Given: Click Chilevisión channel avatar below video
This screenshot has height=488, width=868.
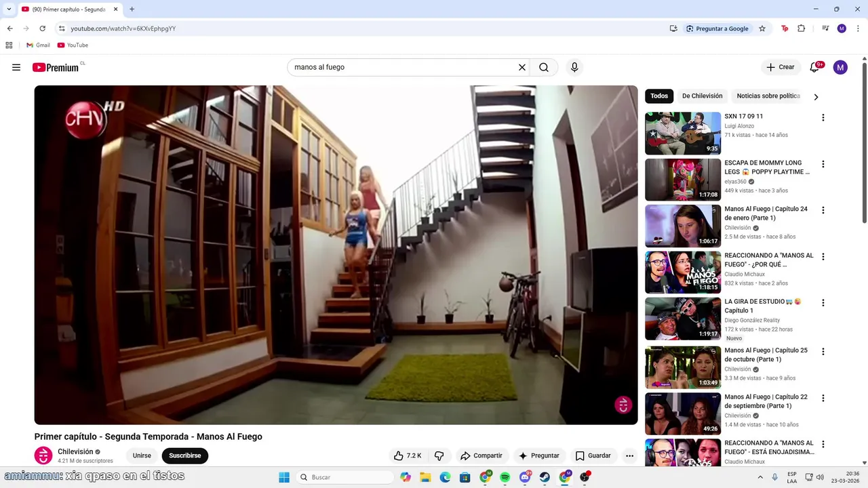Looking at the screenshot, I should pyautogui.click(x=43, y=455).
